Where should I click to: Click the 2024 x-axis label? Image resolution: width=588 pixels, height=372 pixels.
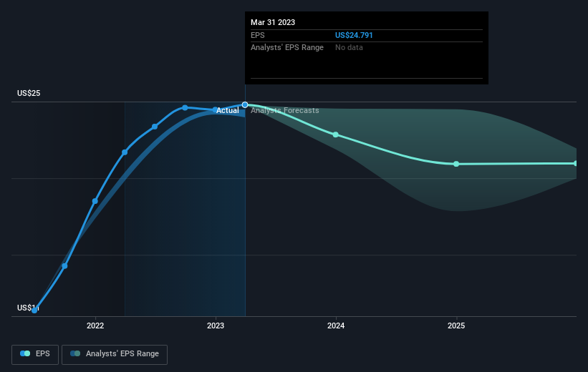336,325
